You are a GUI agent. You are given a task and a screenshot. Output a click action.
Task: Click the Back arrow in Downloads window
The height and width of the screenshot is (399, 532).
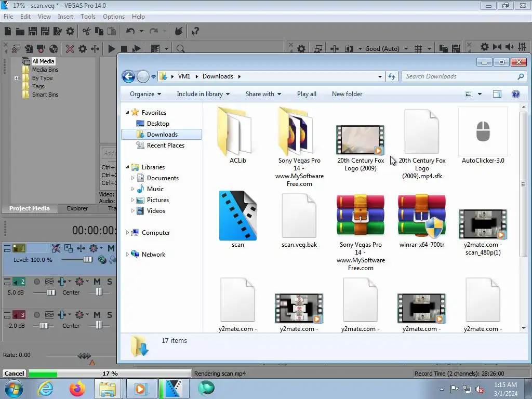(x=128, y=77)
